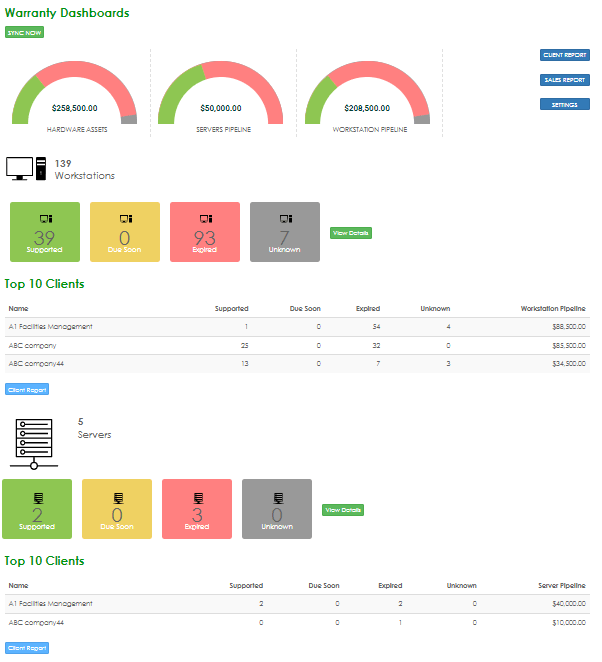Open the Client Report from top-right buttons

[564, 55]
